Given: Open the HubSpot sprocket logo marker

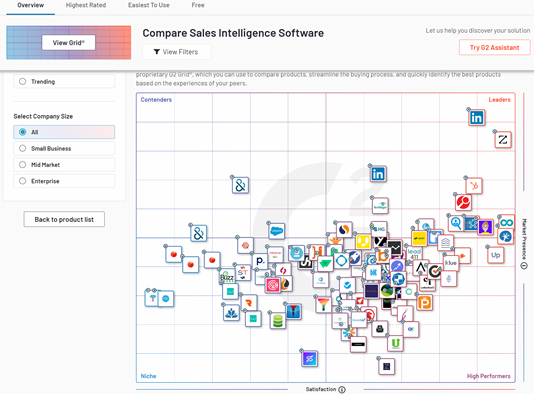Looking at the screenshot, I should [x=474, y=186].
